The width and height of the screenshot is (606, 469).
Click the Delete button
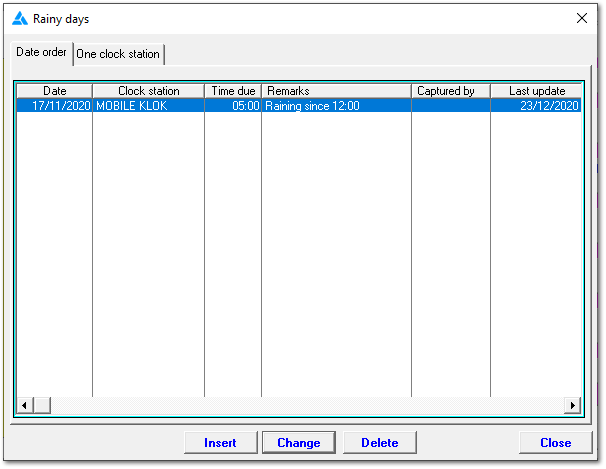coord(380,443)
